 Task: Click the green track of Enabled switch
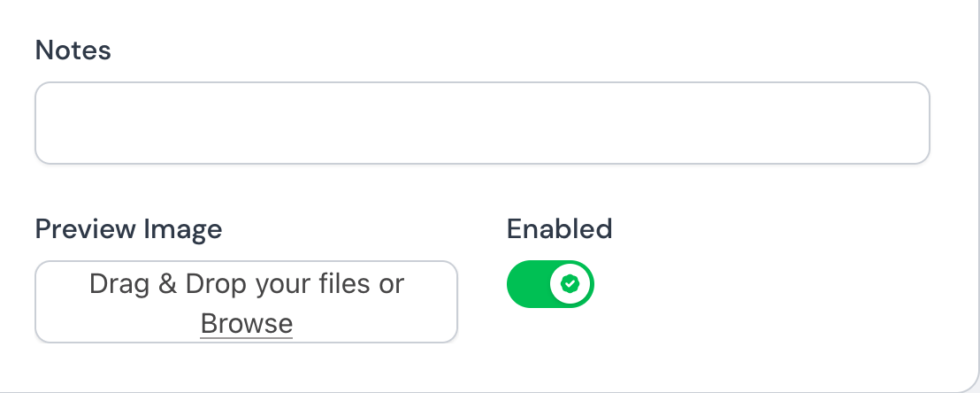[x=529, y=284]
